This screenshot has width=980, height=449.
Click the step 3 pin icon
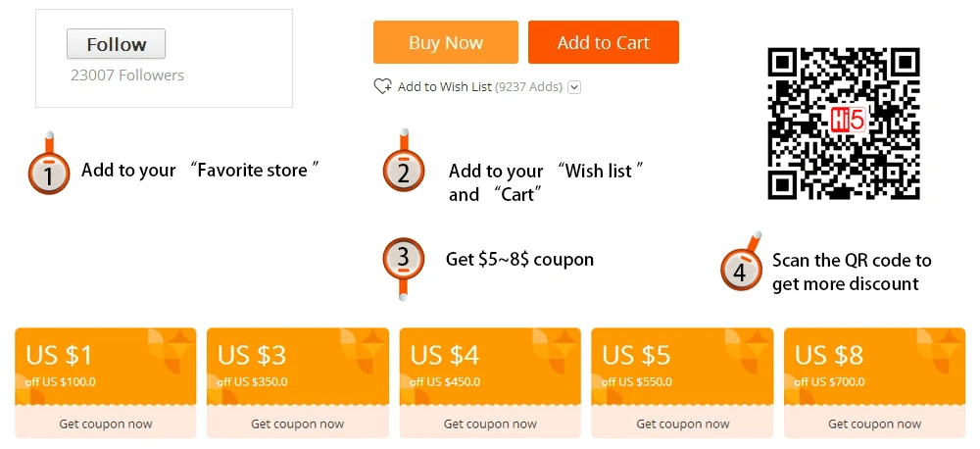tap(403, 261)
